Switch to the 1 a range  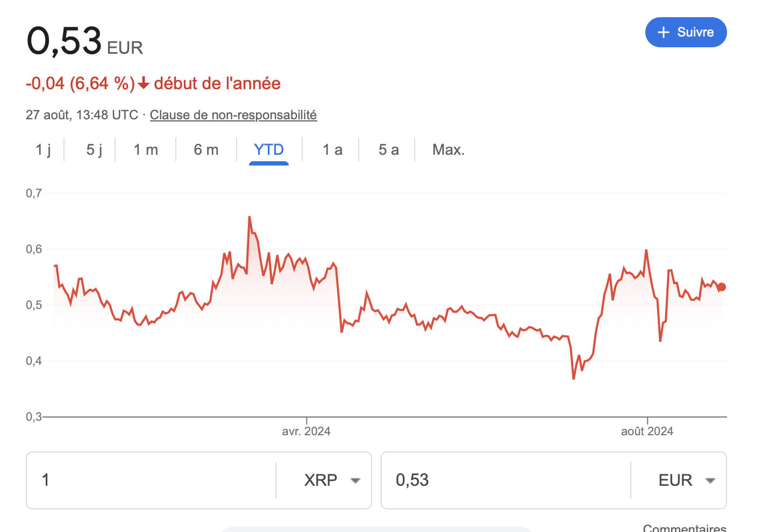coord(332,149)
